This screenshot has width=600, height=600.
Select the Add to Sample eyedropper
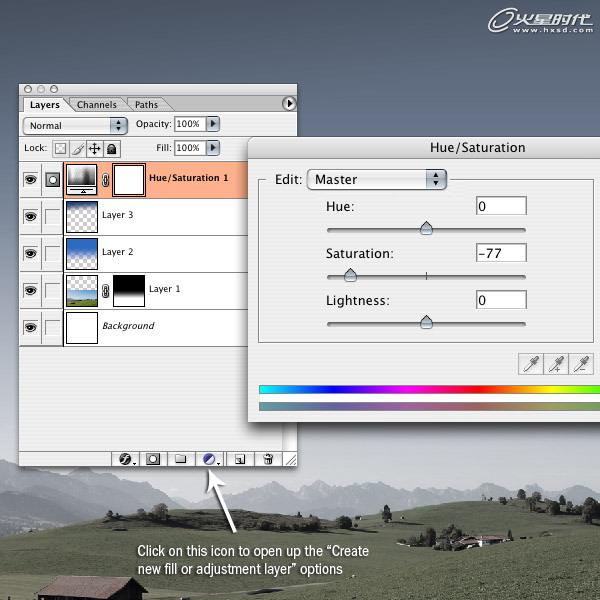point(557,363)
